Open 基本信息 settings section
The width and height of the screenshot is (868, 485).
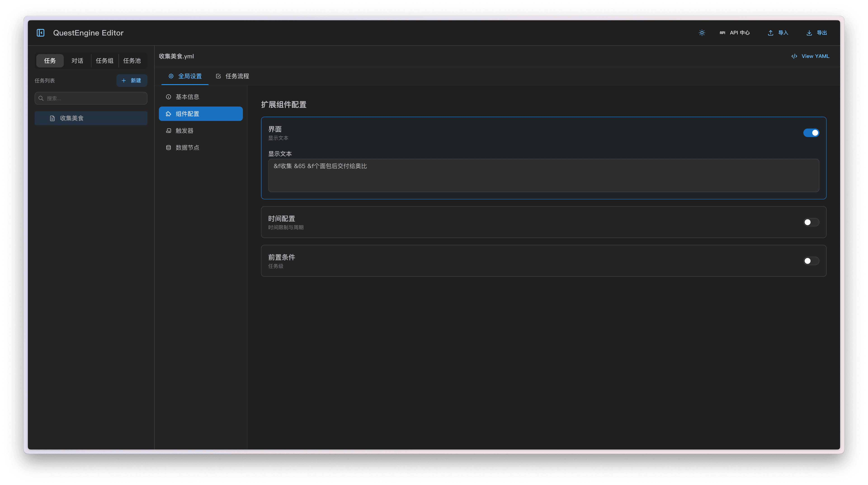point(187,97)
